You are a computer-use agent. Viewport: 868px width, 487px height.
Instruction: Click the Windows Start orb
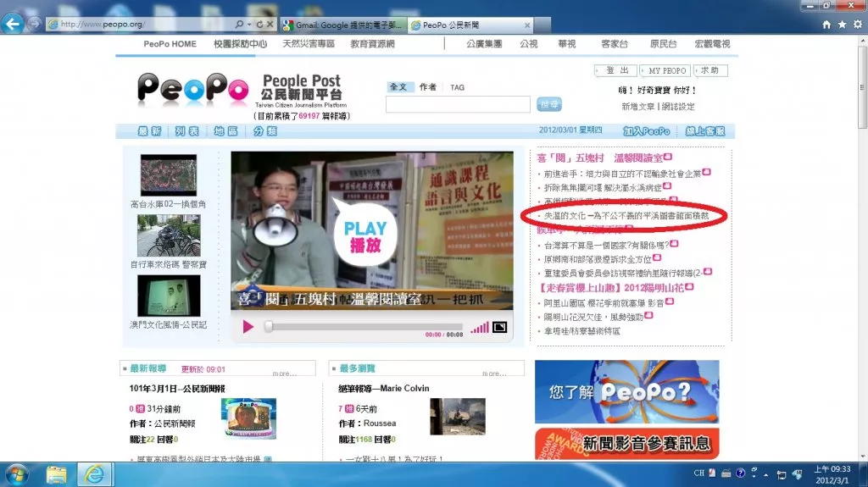pos(16,475)
